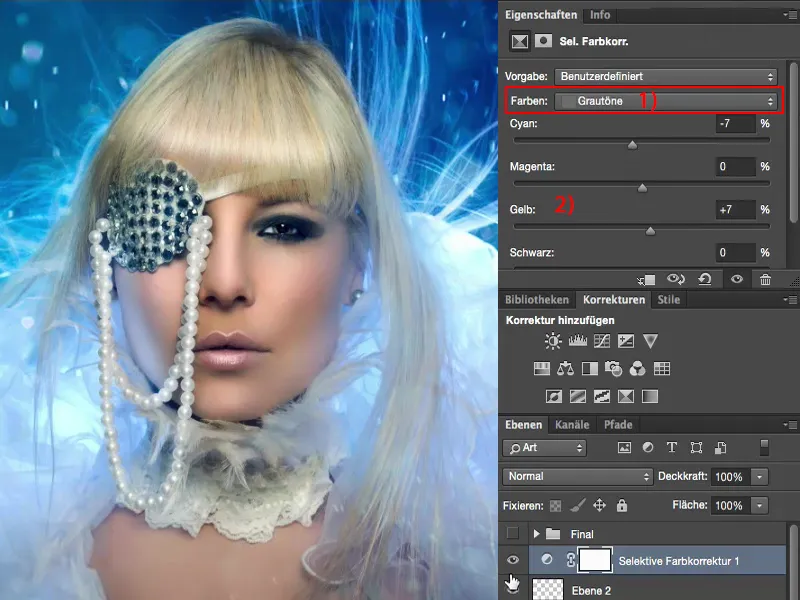Add Invert adjustment

coord(554,396)
